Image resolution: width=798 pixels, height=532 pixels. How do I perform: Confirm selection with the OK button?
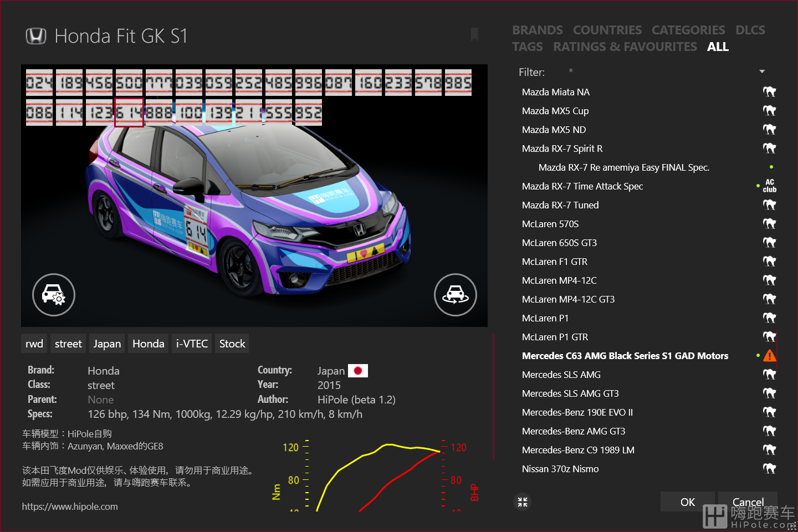pyautogui.click(x=687, y=502)
